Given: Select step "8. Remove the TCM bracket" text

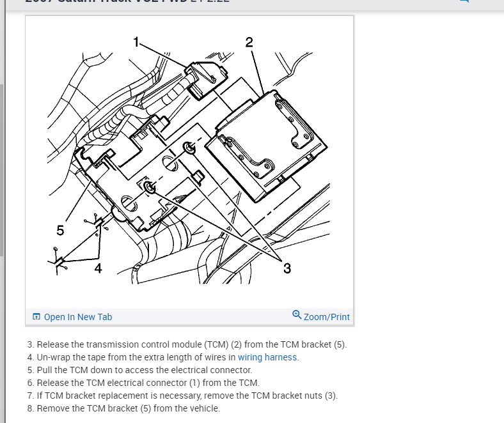Looking at the screenshot, I should [x=123, y=408].
